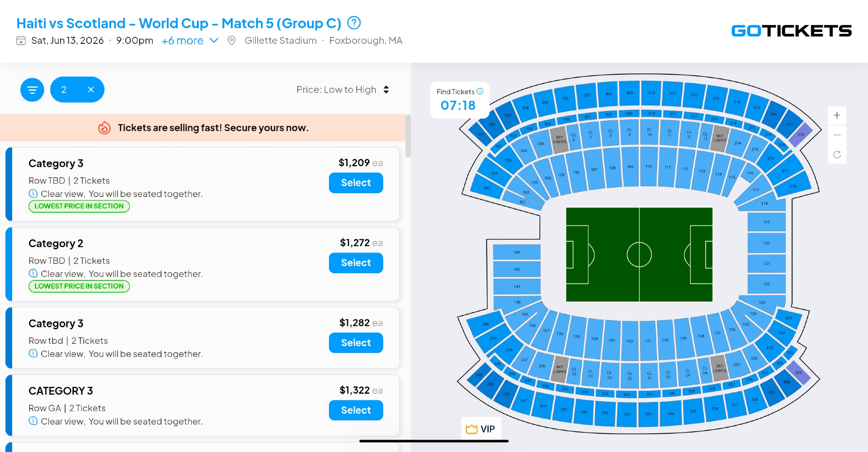Toggle the VIP seats filter
The image size is (868, 452).
[480, 429]
